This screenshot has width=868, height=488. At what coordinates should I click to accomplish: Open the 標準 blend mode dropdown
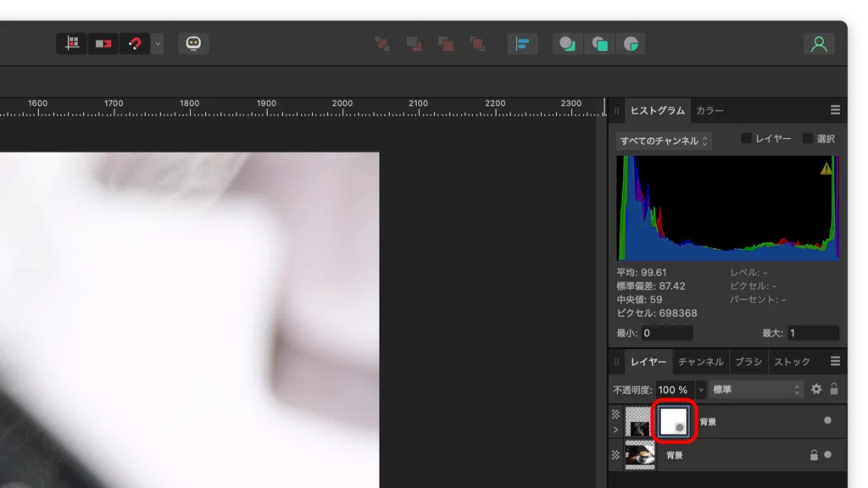pos(756,390)
